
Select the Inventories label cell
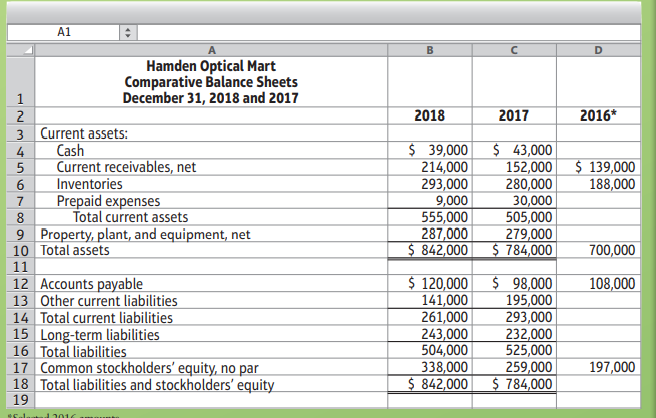click(211, 184)
